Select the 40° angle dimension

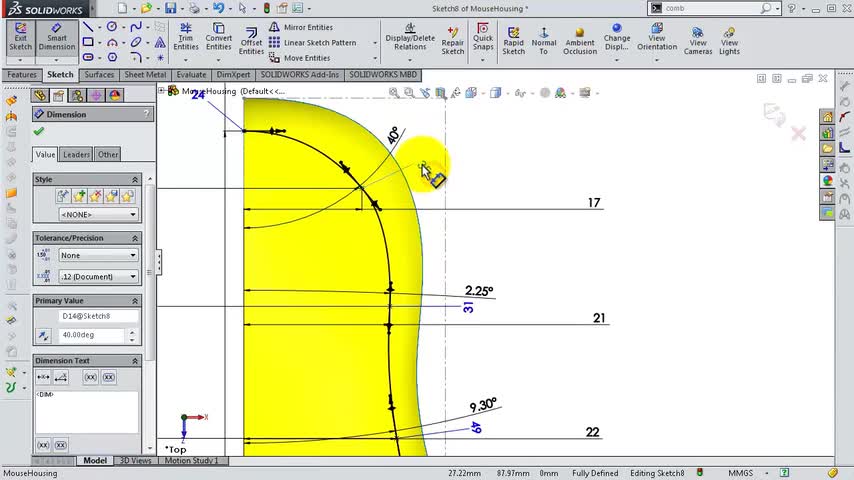tap(394, 135)
